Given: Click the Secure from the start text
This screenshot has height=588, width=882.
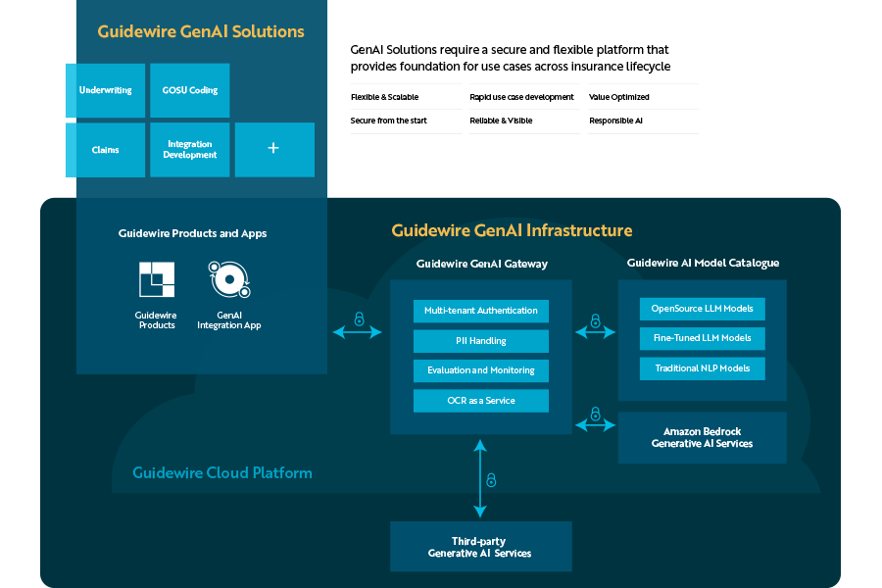Looking at the screenshot, I should point(389,121).
